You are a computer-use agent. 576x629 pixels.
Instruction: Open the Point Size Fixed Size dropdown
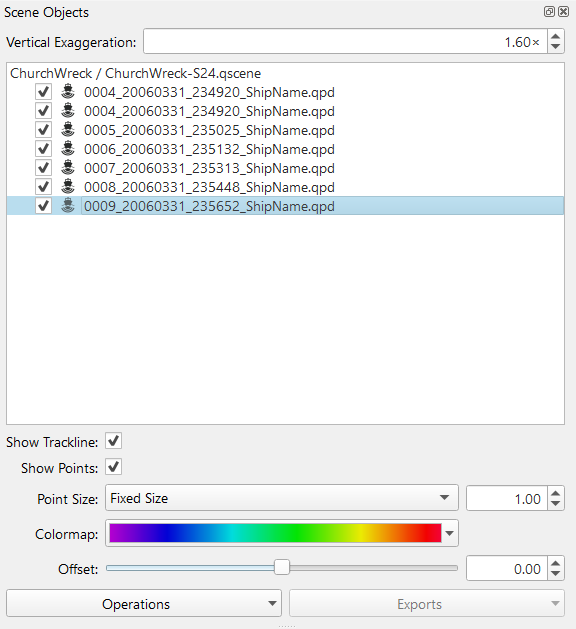[282, 498]
